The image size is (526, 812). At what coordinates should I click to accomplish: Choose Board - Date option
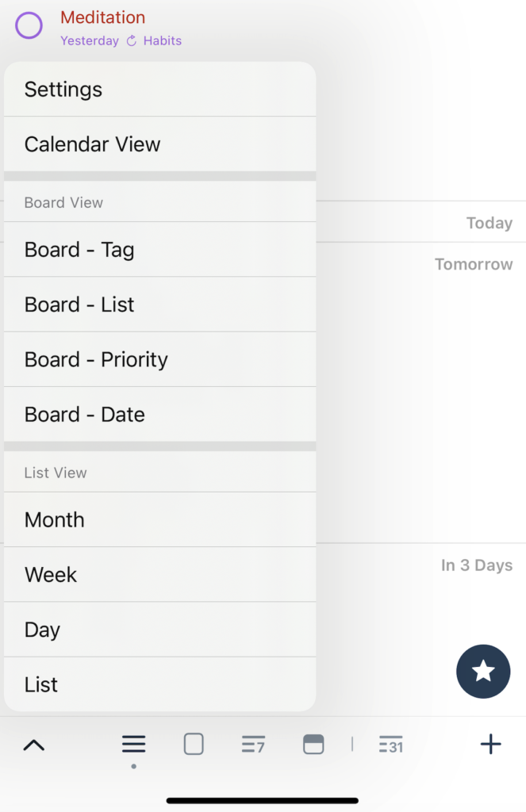pos(159,414)
